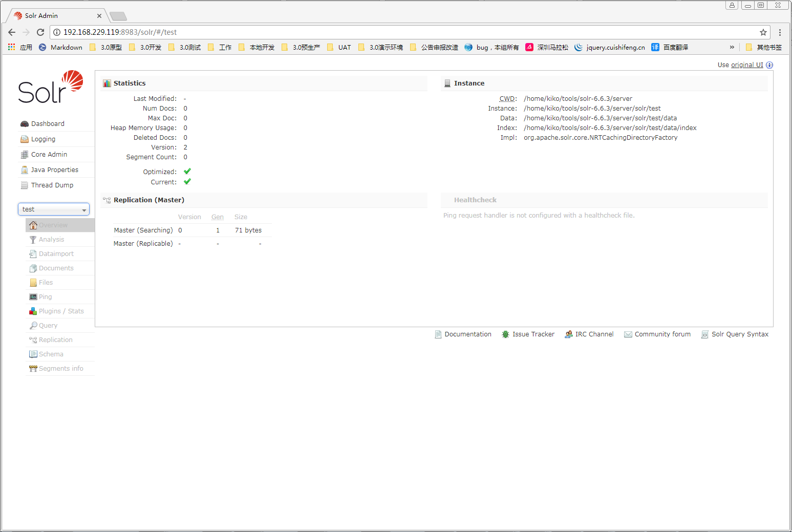Click the Instance panel header
This screenshot has width=792, height=532.
pyautogui.click(x=604, y=83)
